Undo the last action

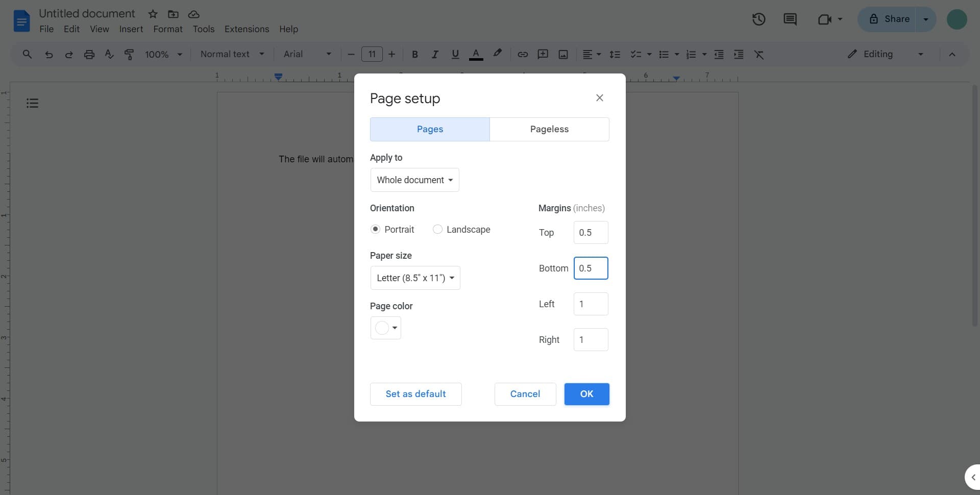(x=48, y=54)
